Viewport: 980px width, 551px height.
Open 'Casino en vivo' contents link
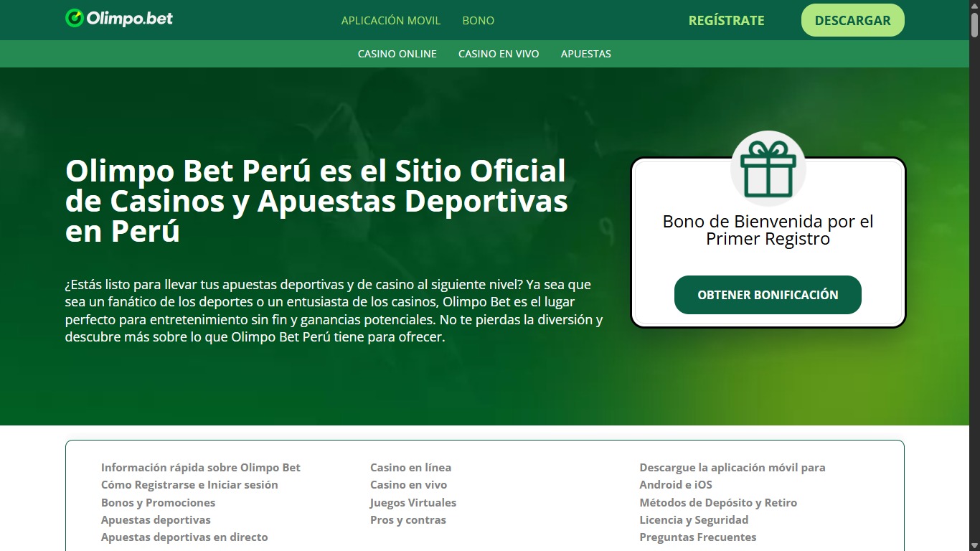[x=408, y=485]
